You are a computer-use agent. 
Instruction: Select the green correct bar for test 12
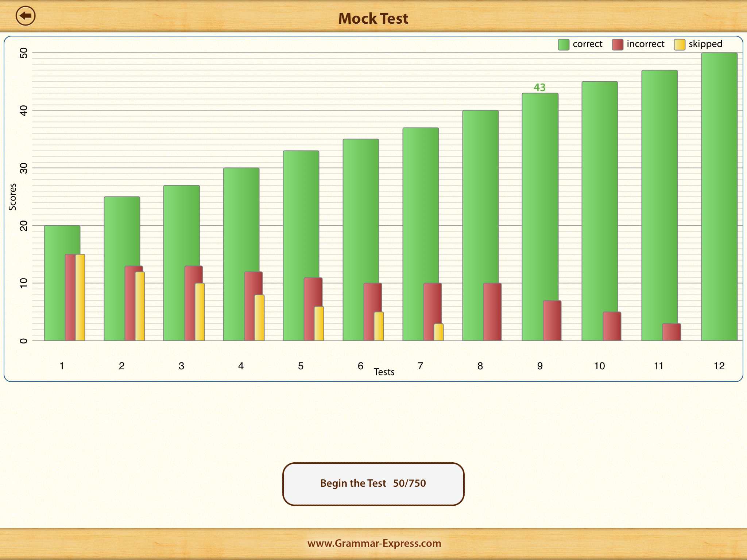(x=719, y=197)
